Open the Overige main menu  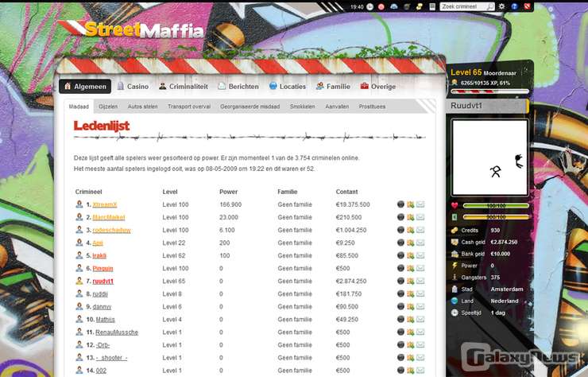tap(378, 87)
